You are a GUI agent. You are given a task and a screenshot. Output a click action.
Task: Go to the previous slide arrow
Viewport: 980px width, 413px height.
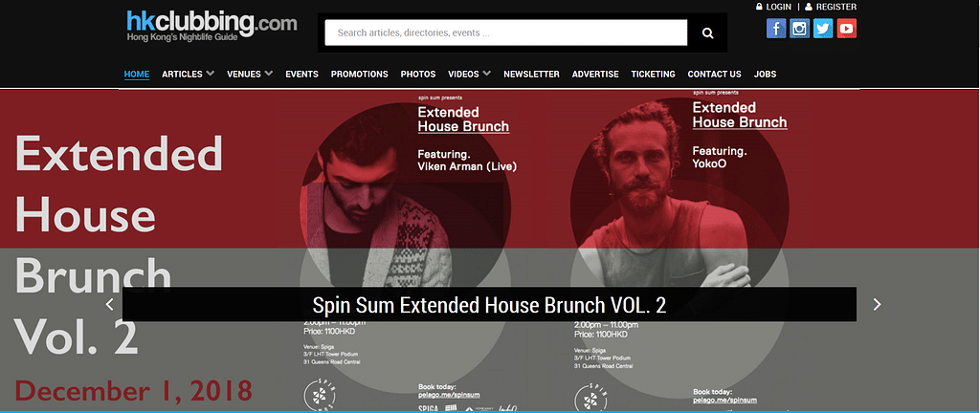[110, 304]
